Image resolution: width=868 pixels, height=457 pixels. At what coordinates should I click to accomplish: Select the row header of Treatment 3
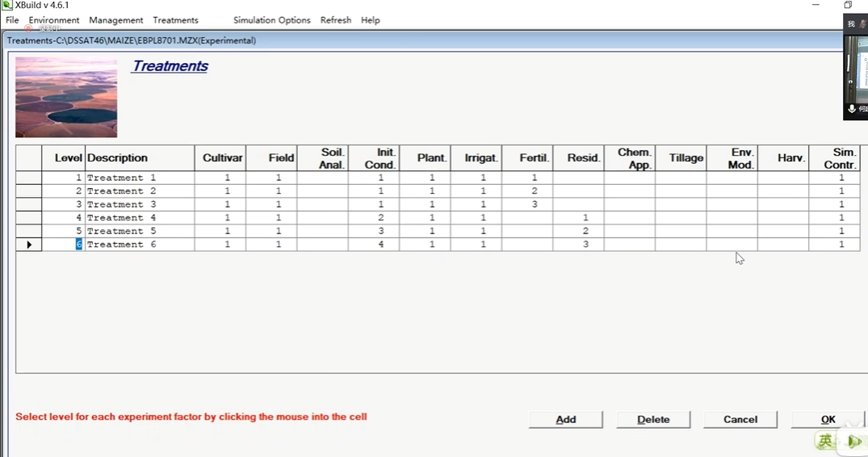(x=29, y=204)
